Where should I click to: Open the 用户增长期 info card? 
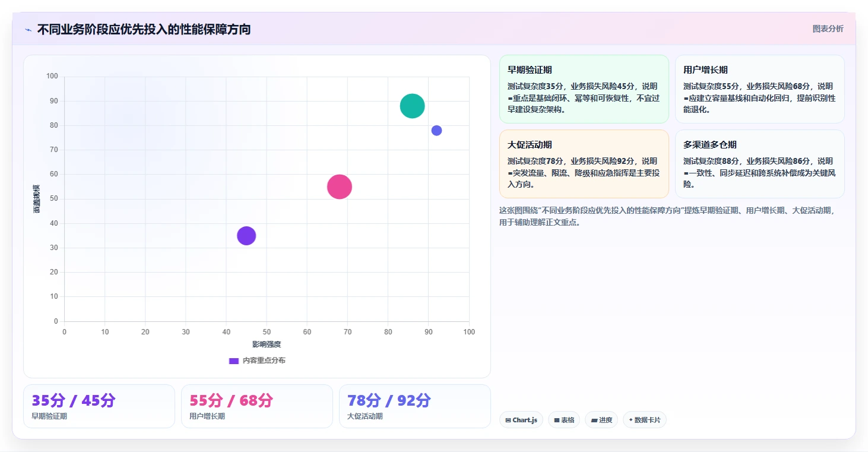click(x=760, y=89)
